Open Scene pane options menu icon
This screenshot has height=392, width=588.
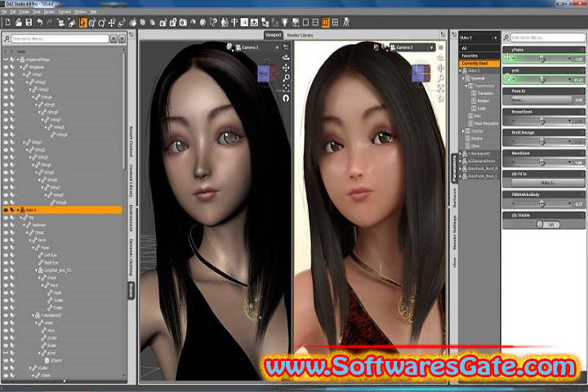coord(131,35)
